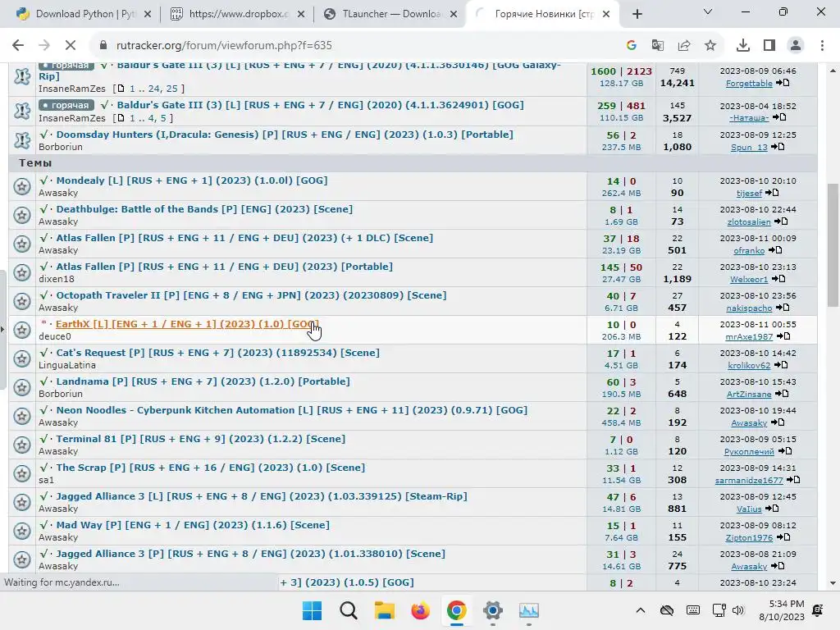Image resolution: width=840 pixels, height=630 pixels.
Task: Go back to previous page
Action: point(18,46)
